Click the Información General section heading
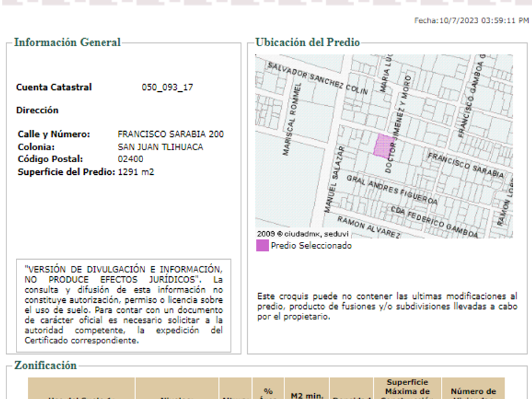 [x=67, y=42]
